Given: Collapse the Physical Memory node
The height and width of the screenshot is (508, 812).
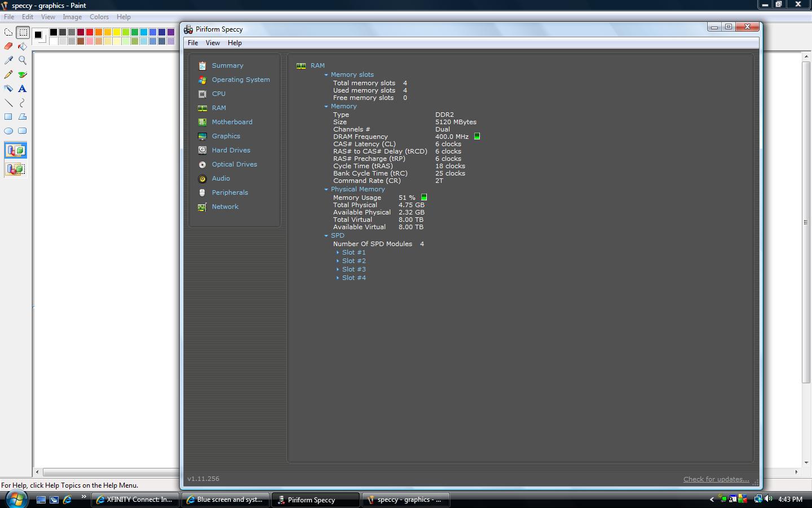Looking at the screenshot, I should (326, 189).
